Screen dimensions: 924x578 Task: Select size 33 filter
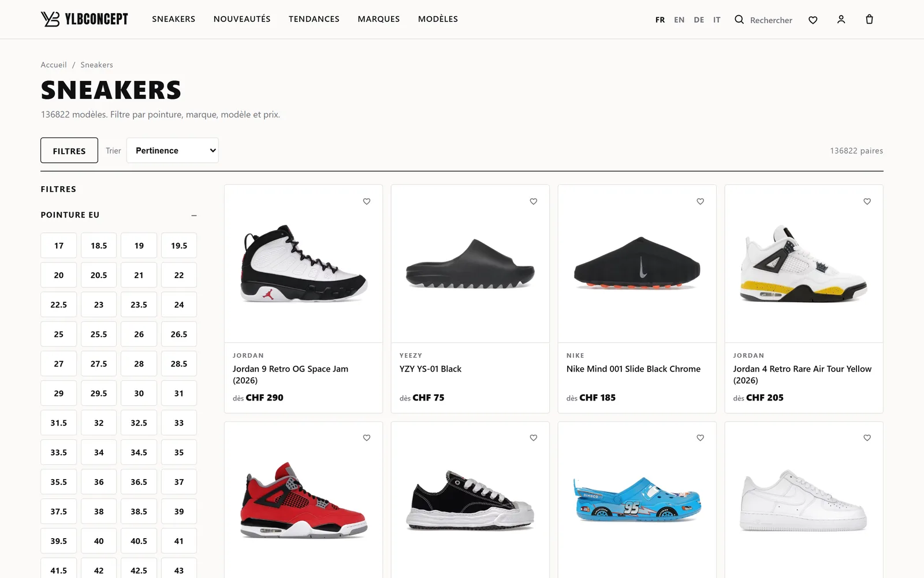click(x=179, y=423)
